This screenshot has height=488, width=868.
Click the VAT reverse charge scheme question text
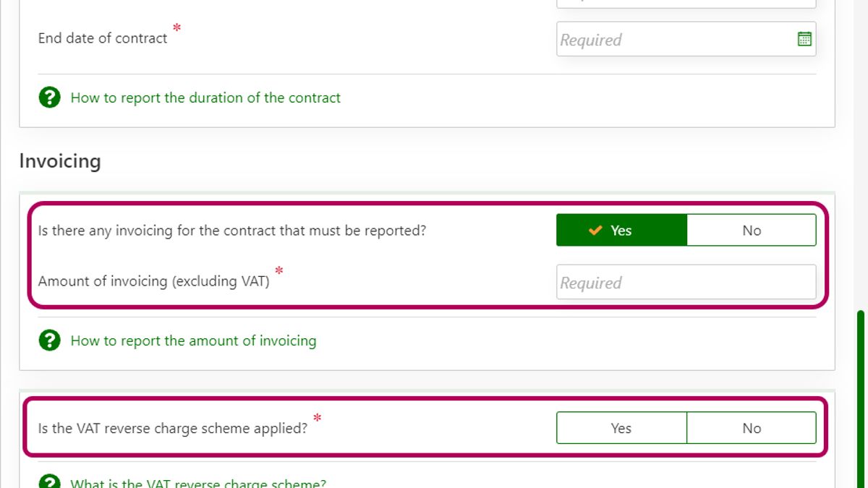(x=172, y=428)
